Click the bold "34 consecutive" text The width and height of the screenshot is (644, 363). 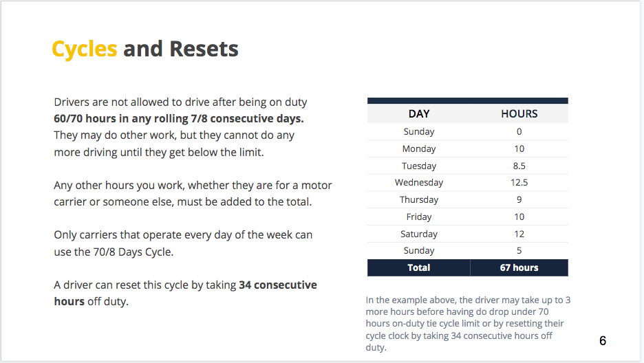(x=277, y=285)
